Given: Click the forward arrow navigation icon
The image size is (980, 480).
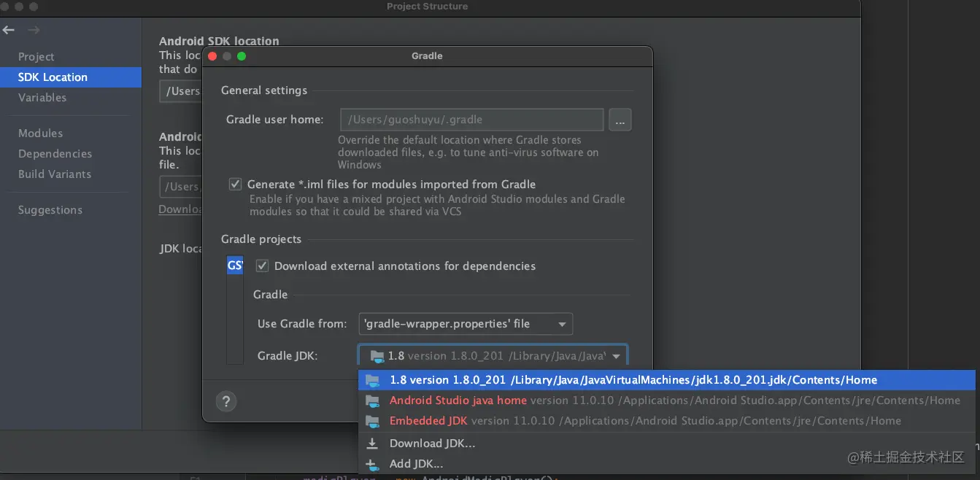Looking at the screenshot, I should (x=34, y=30).
